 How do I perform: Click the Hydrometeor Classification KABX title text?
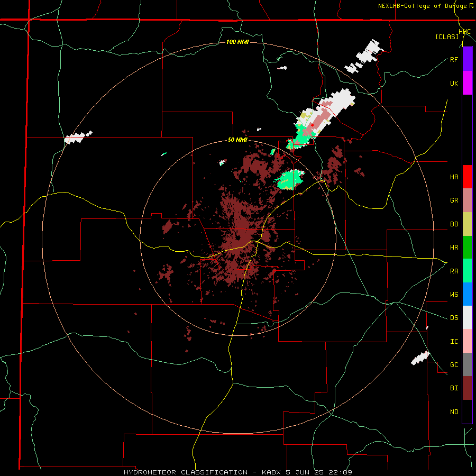tap(237, 472)
